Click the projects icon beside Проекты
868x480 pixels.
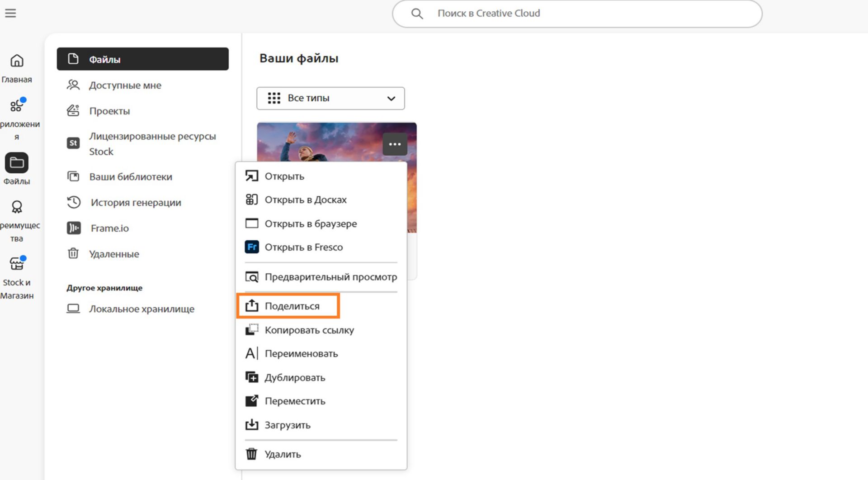[x=73, y=110]
